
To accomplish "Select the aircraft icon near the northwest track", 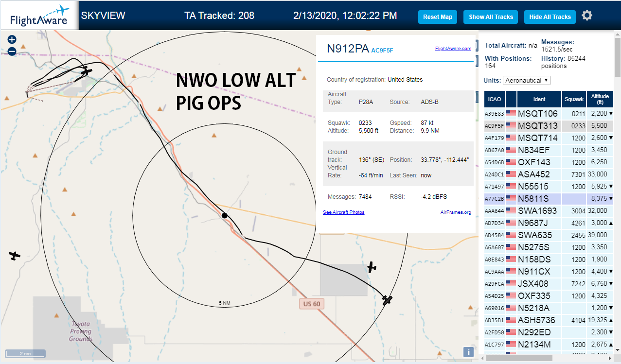I will pos(86,71).
